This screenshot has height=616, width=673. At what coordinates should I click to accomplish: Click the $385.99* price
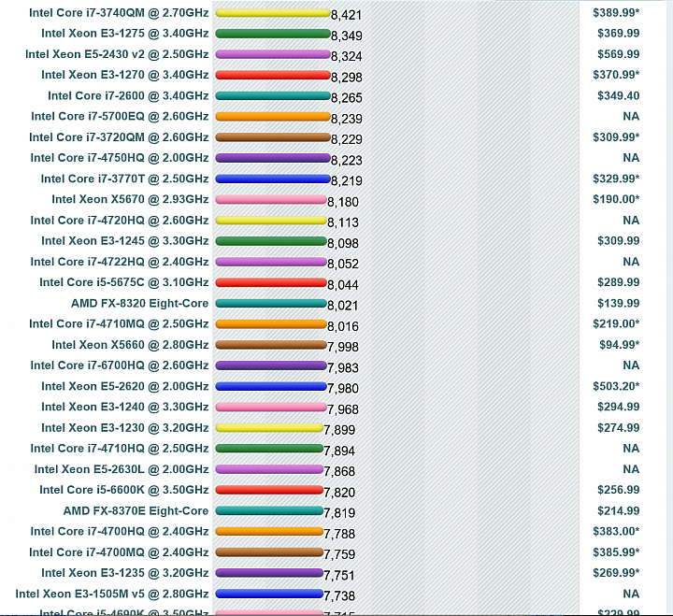click(x=616, y=552)
